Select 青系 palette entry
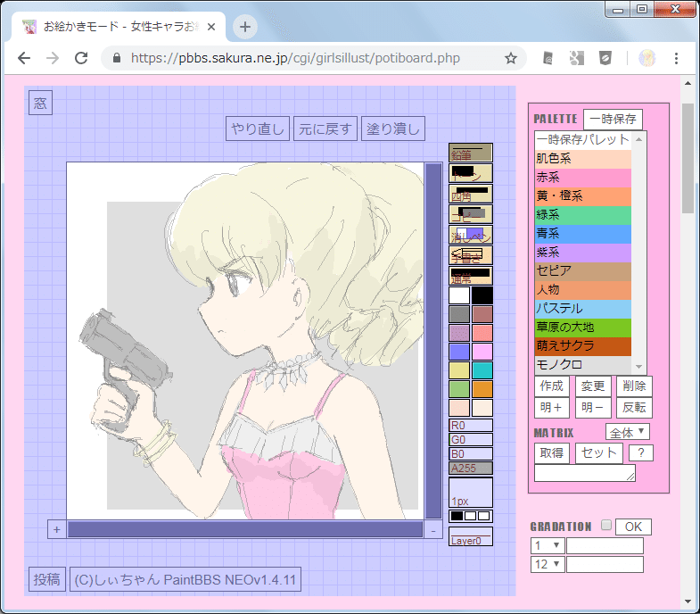The height and width of the screenshot is (614, 700). [x=583, y=234]
